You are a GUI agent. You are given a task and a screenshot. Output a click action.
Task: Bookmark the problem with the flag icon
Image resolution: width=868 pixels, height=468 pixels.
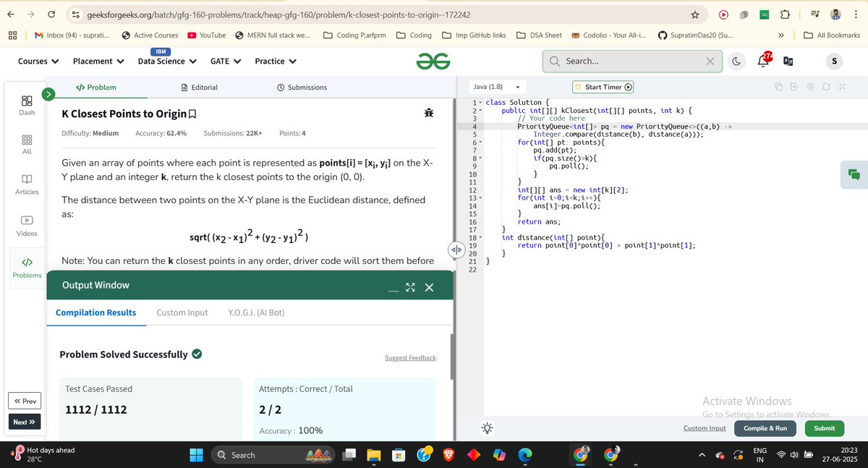pos(192,114)
